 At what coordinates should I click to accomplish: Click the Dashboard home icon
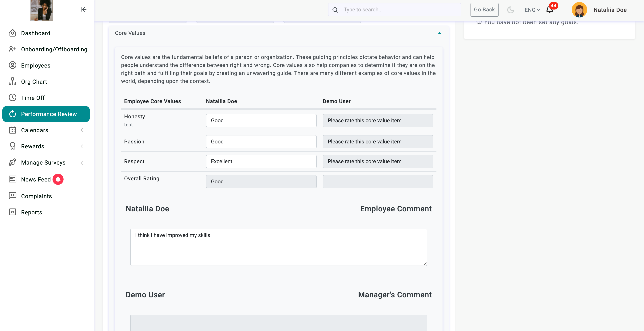click(13, 33)
